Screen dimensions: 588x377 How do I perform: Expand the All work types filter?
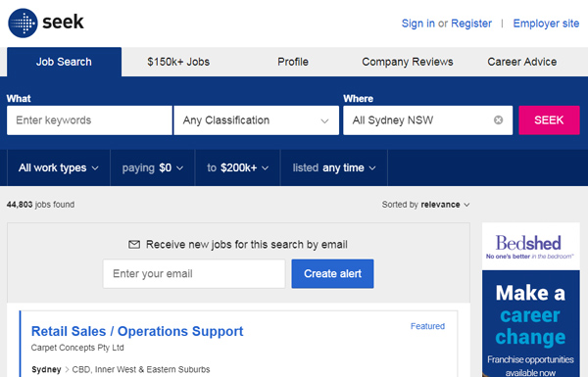coord(59,167)
